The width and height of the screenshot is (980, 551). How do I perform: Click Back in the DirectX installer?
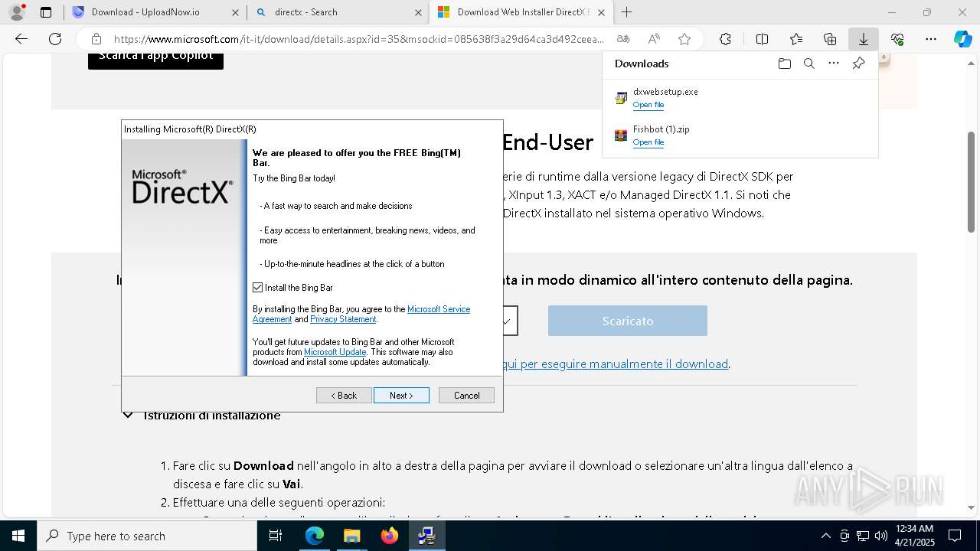click(344, 396)
